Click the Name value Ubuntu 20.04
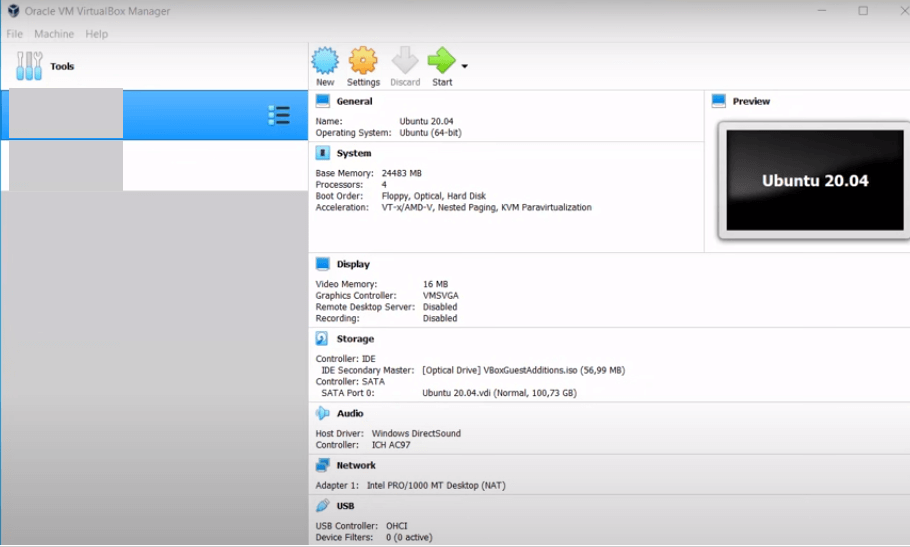Image resolution: width=910 pixels, height=547 pixels. coord(426,121)
